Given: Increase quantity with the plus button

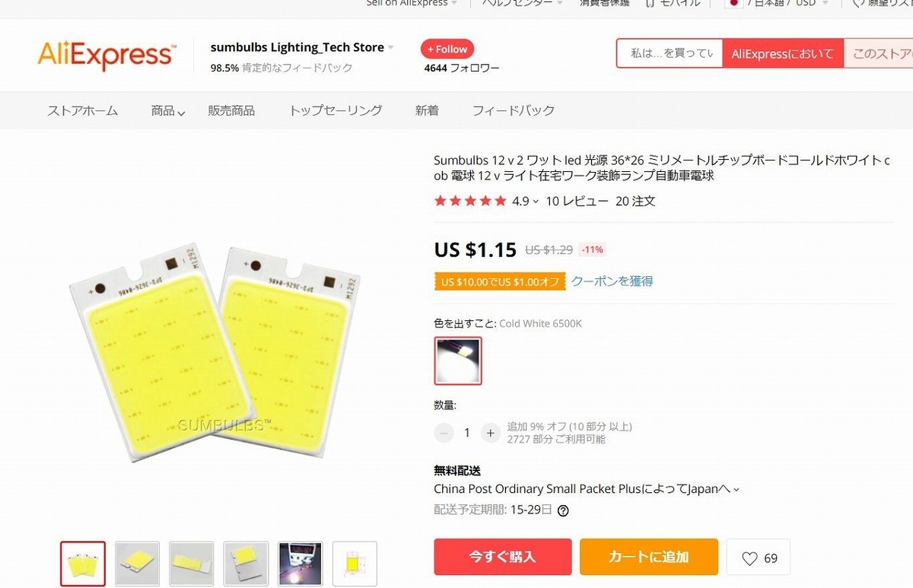Looking at the screenshot, I should click(491, 433).
